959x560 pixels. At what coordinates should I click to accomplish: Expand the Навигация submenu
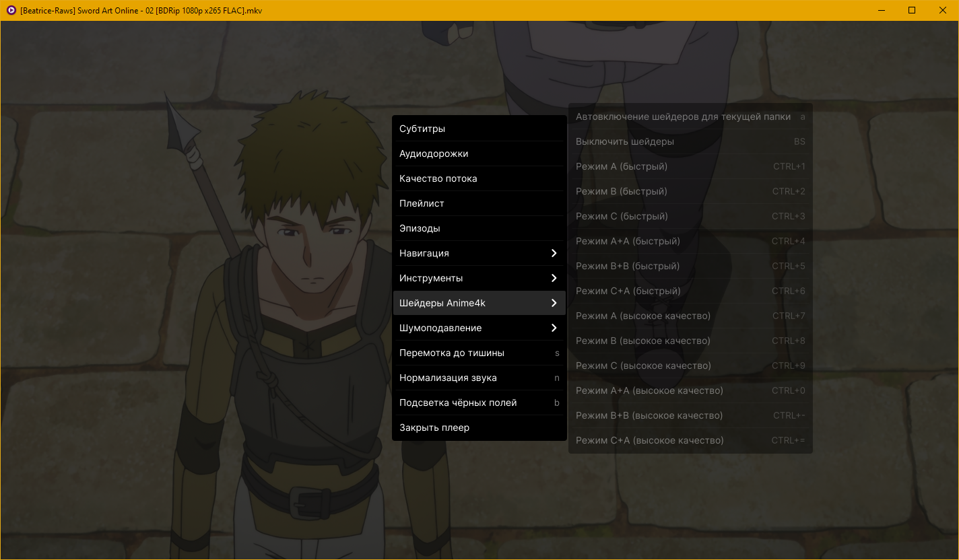[479, 253]
